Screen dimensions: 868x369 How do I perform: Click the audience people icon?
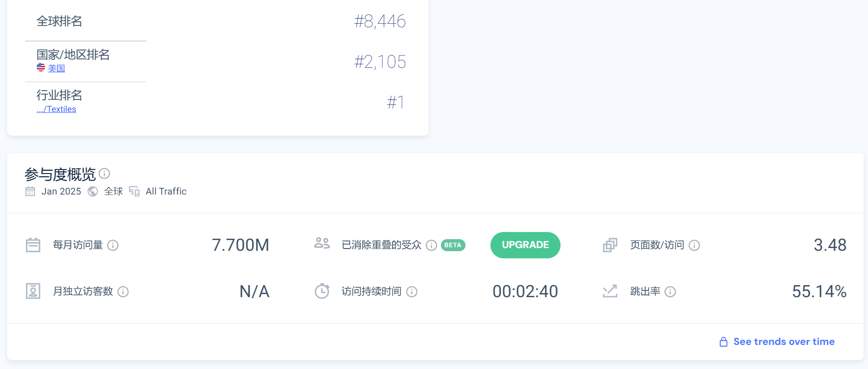[x=322, y=243]
